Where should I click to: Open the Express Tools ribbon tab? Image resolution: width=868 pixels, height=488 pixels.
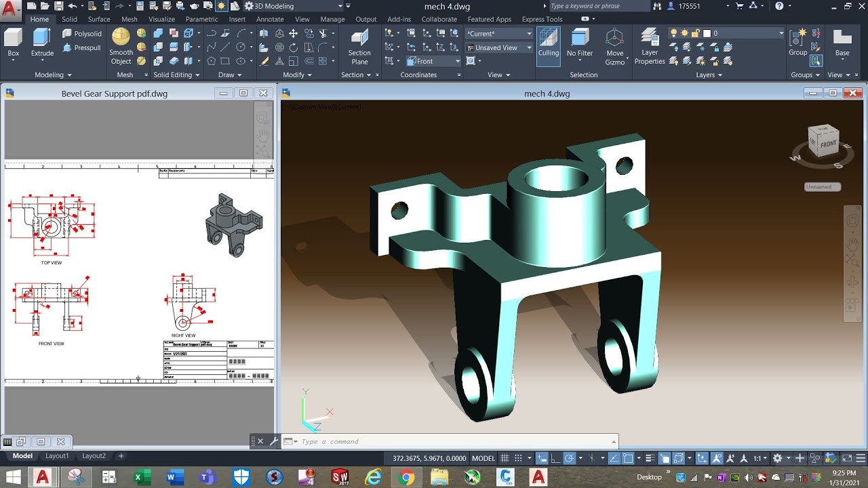click(542, 20)
